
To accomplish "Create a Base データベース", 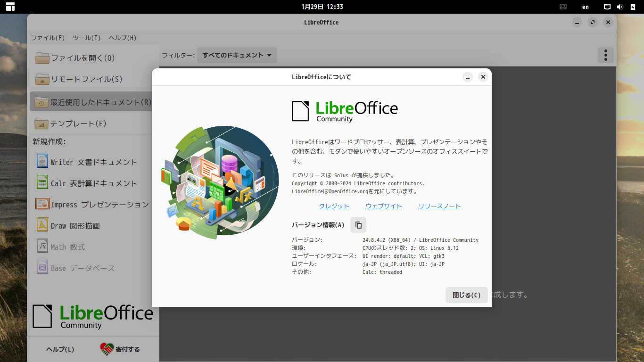I will click(x=83, y=268).
